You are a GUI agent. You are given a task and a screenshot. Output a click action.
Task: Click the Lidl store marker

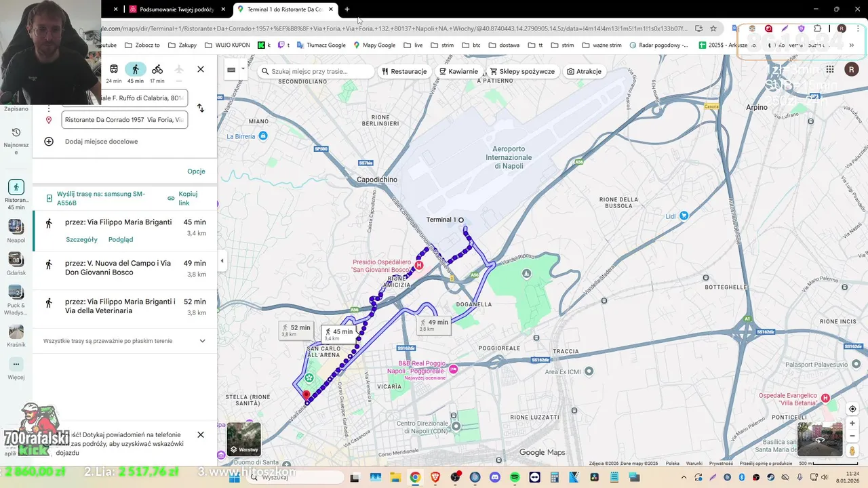(684, 216)
